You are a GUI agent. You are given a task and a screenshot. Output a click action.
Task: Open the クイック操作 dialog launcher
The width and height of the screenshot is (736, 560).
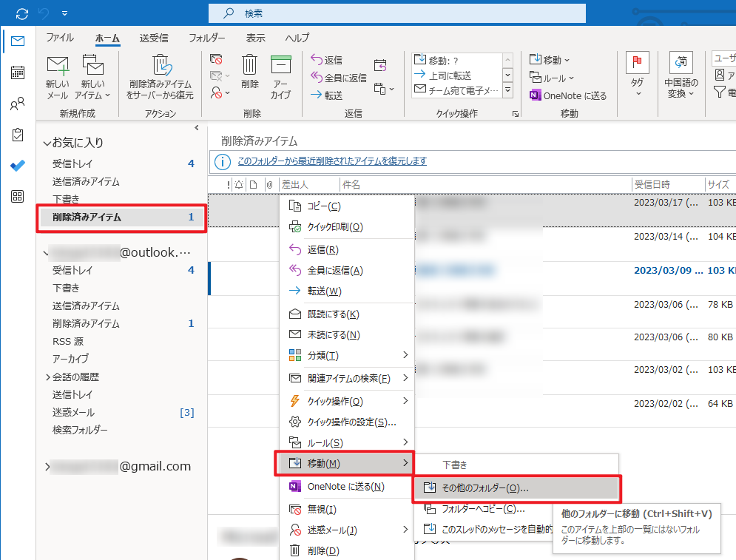(x=516, y=114)
